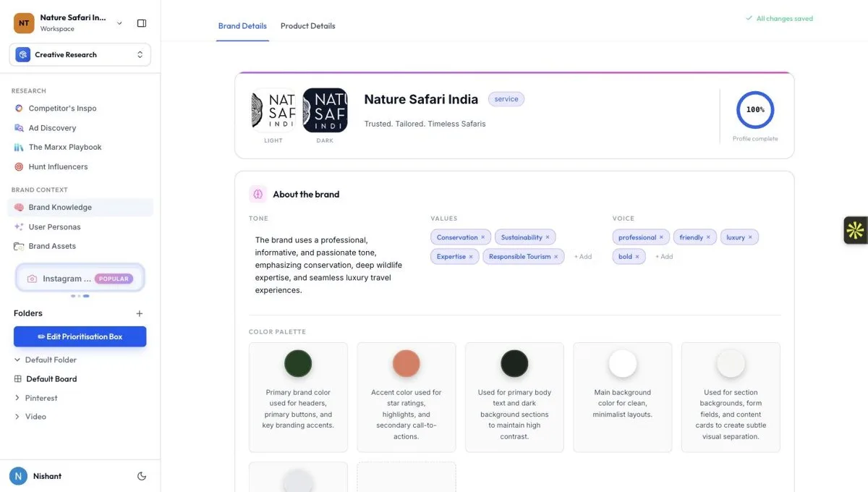Remove the Sustainability value tag
Image resolution: width=868 pixels, height=492 pixels.
pyautogui.click(x=548, y=237)
